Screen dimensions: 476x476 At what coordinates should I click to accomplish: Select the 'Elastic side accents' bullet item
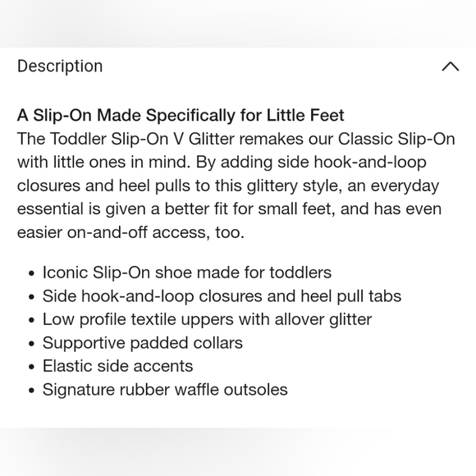click(117, 366)
